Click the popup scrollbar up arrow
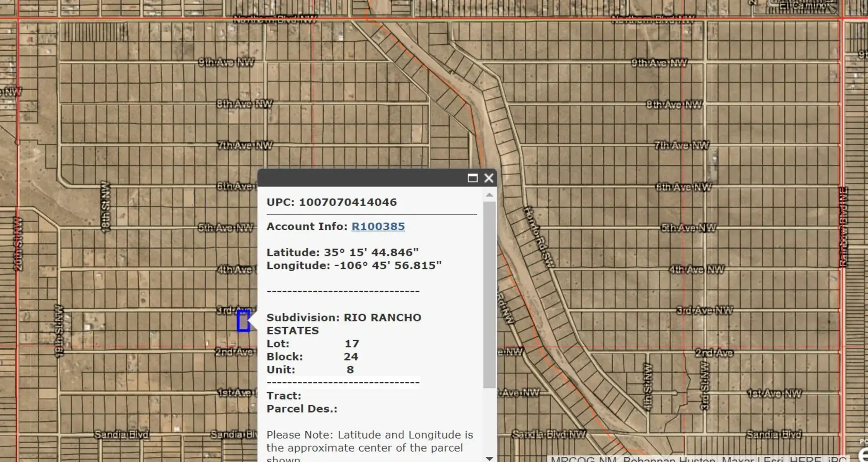This screenshot has height=462, width=868. click(490, 195)
